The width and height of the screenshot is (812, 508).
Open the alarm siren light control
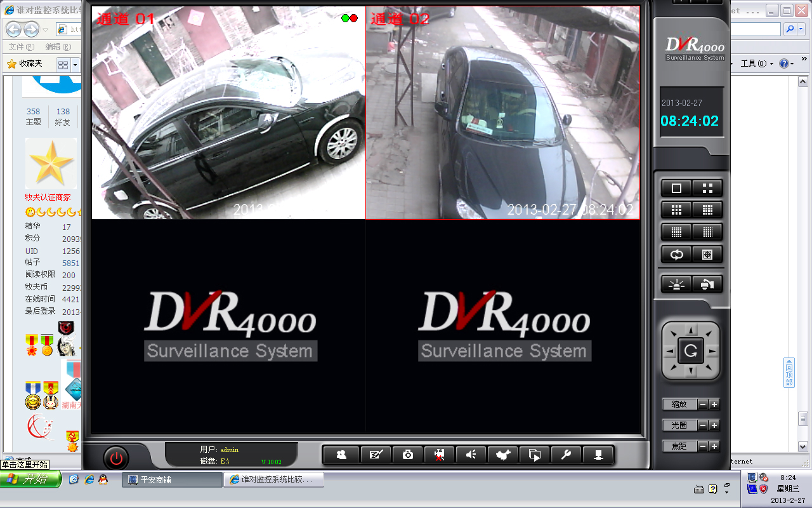(676, 284)
